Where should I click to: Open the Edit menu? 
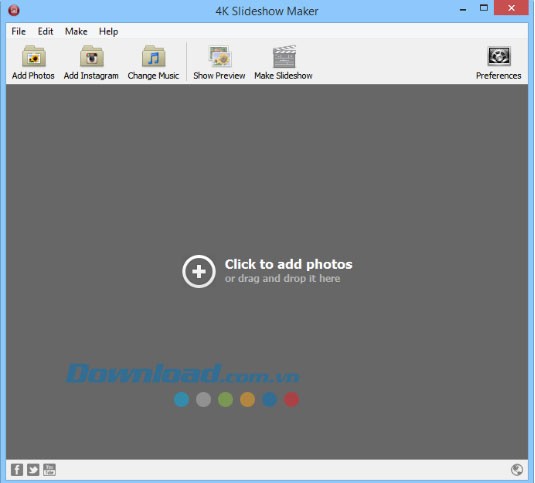coord(45,31)
